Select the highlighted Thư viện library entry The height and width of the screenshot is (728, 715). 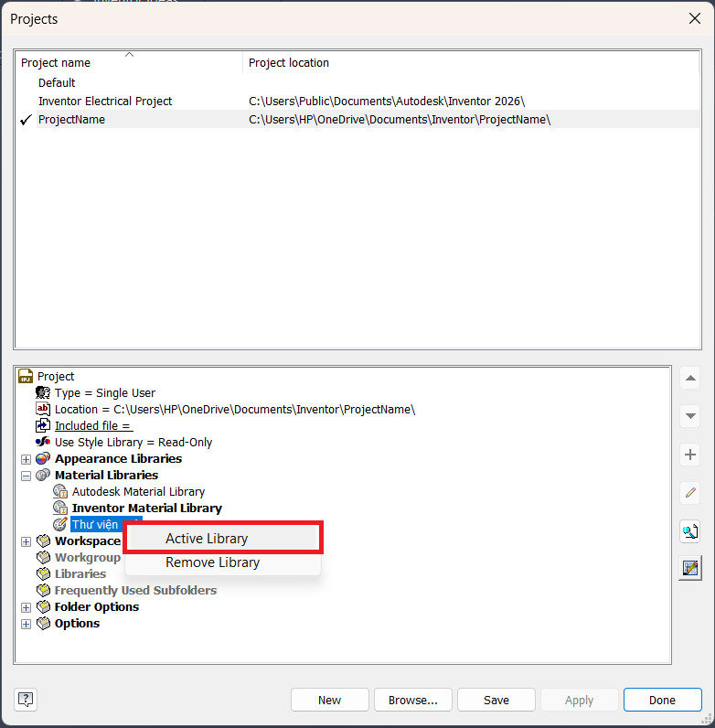(98, 524)
